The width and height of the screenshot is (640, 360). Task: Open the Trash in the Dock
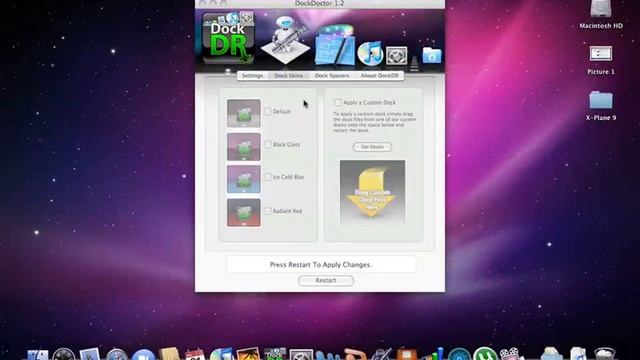(604, 354)
